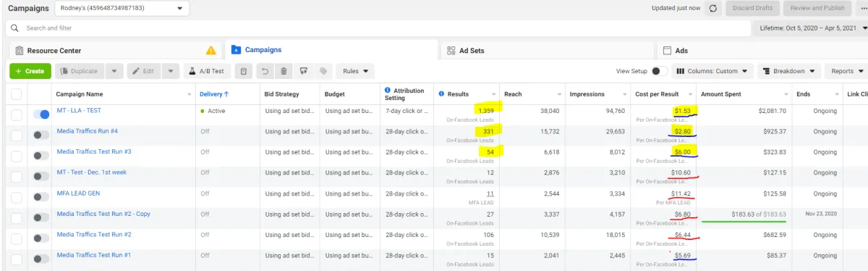Open the MFA LEAD GEN campaign link

pyautogui.click(x=79, y=193)
